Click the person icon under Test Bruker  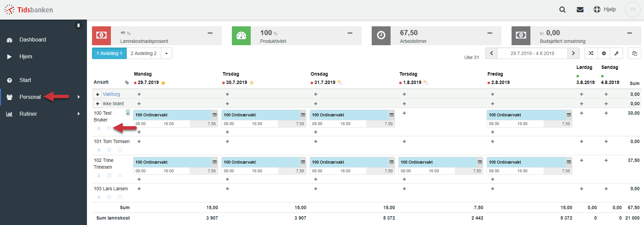(99, 128)
